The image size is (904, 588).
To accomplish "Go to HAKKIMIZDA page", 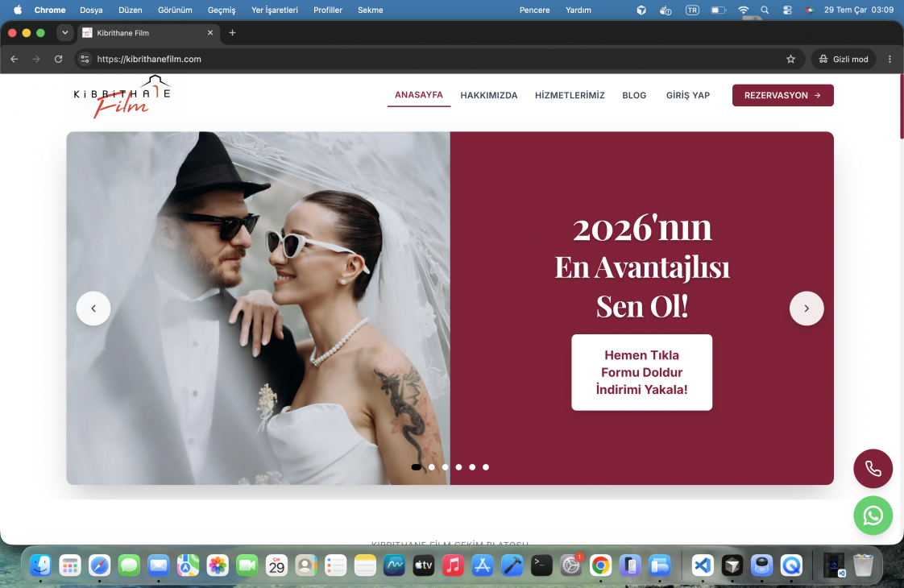I will tap(489, 95).
